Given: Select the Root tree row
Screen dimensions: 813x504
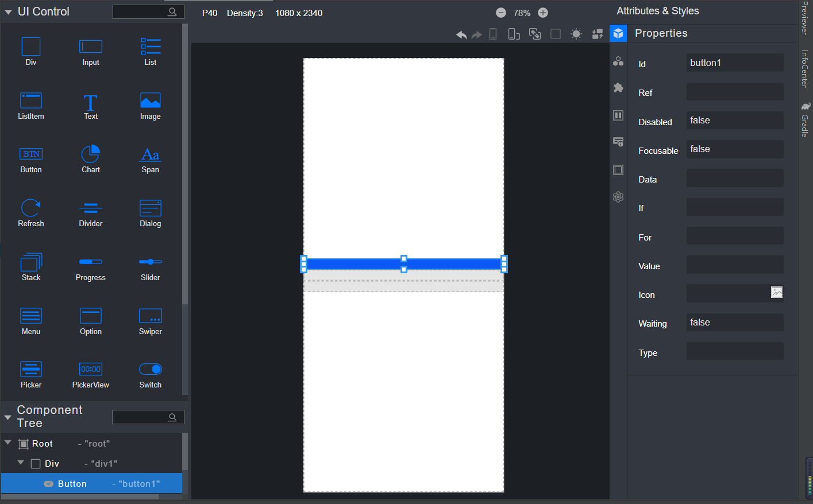Looking at the screenshot, I should pos(91,444).
